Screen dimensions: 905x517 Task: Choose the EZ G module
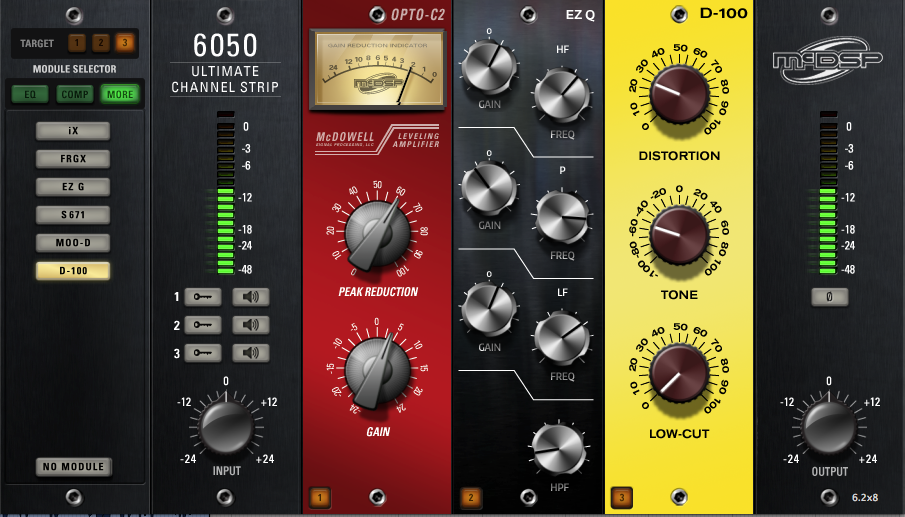pos(73,187)
